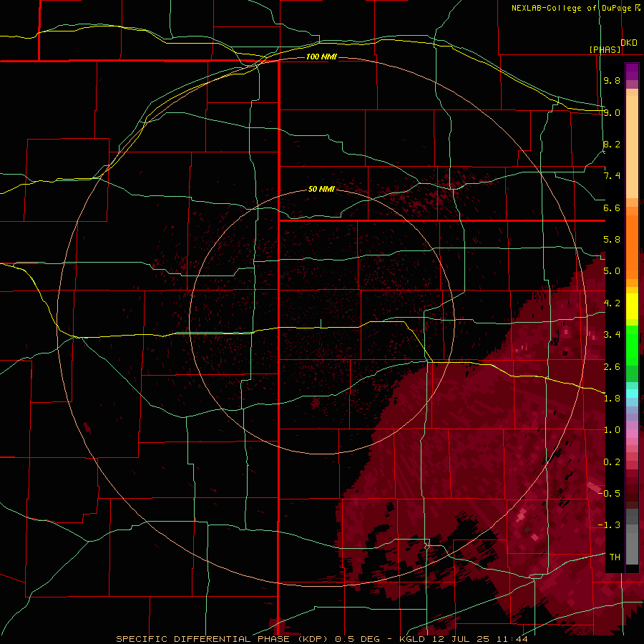Click the 5.0 value on the color scale

point(612,271)
